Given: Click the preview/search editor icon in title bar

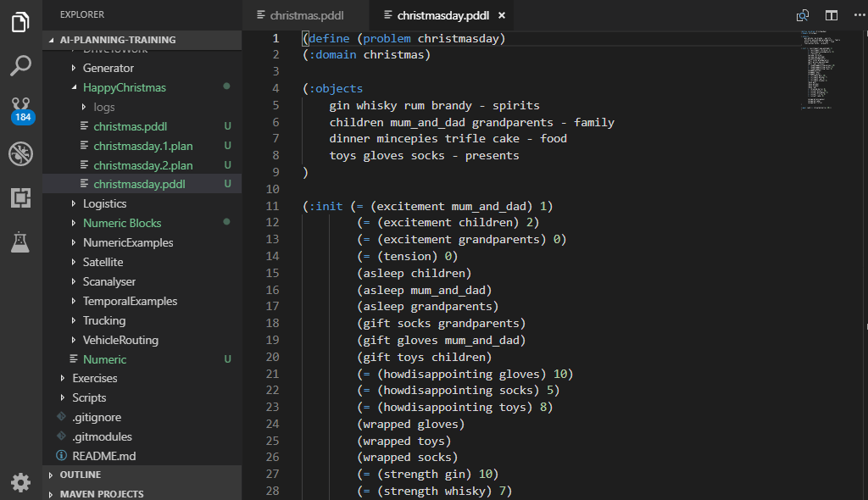Looking at the screenshot, I should pos(802,15).
